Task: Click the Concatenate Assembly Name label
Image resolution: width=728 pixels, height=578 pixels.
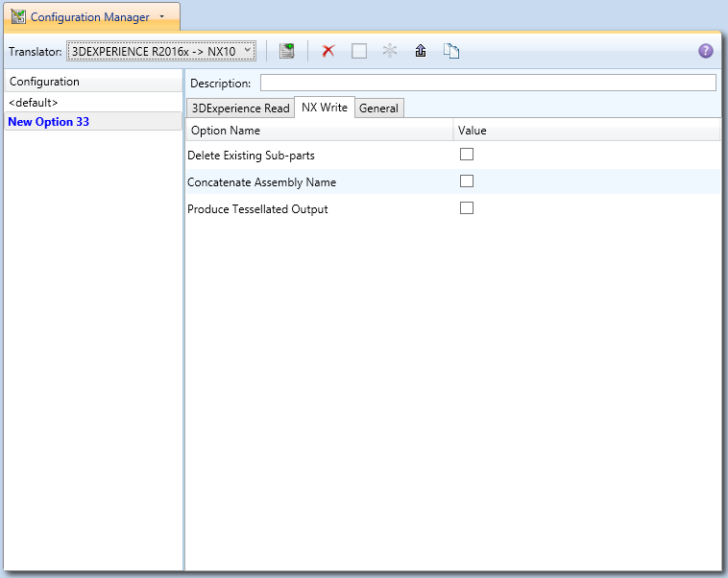Action: coord(262,182)
